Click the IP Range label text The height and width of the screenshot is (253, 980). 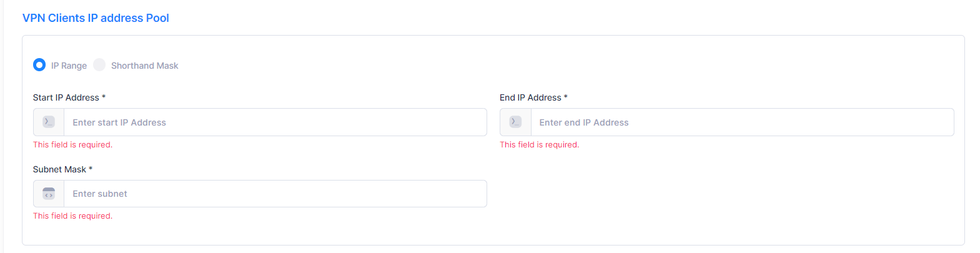(x=69, y=66)
